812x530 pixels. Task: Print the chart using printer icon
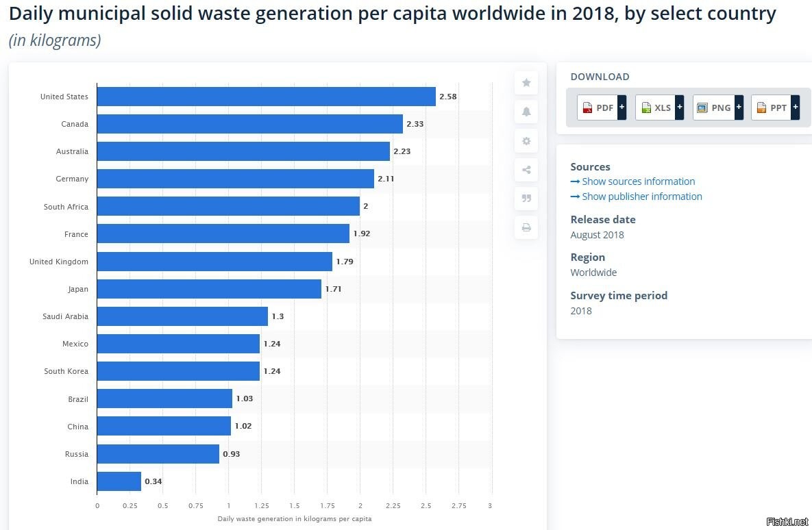526,227
